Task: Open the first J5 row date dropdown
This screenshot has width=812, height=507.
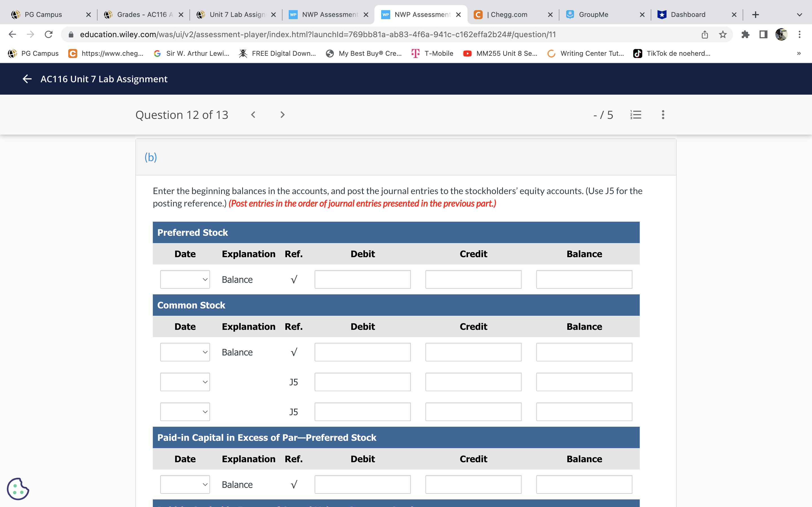Action: [x=185, y=382]
